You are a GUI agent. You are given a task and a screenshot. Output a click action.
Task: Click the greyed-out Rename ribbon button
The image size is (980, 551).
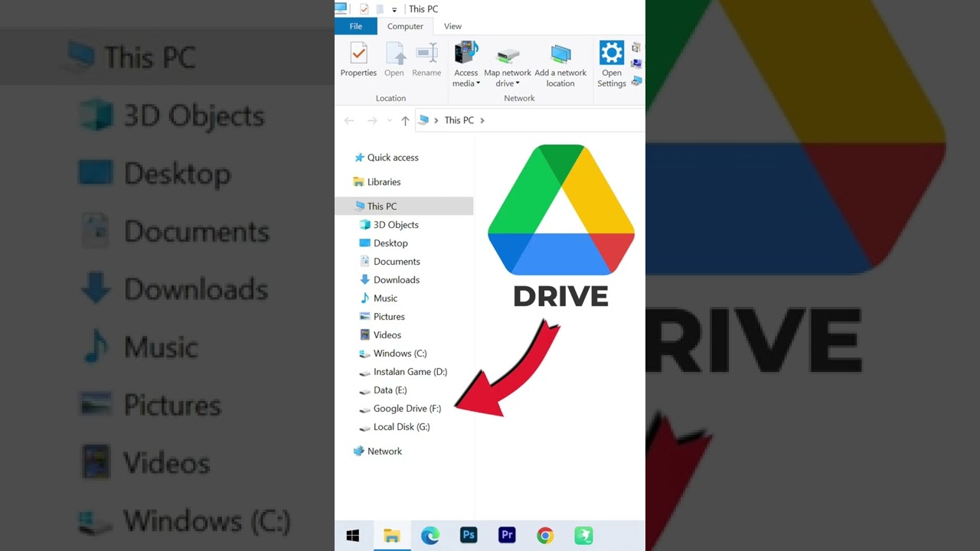click(x=426, y=60)
